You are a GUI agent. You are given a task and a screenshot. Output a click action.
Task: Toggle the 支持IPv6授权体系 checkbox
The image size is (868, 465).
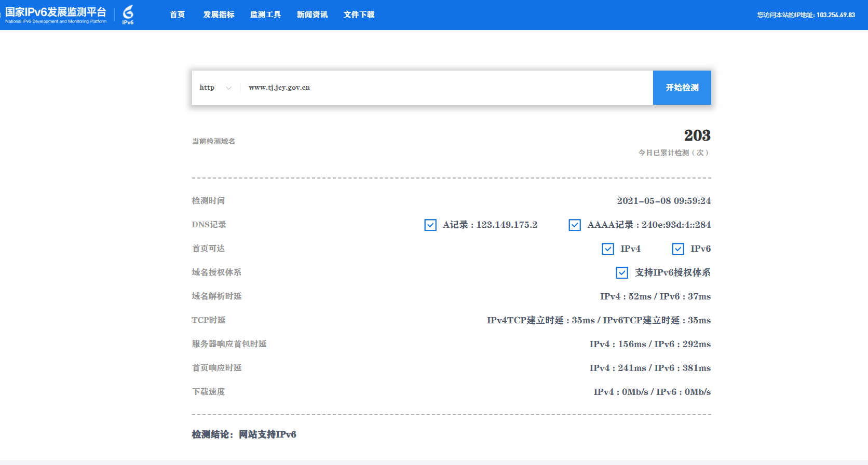click(x=622, y=272)
